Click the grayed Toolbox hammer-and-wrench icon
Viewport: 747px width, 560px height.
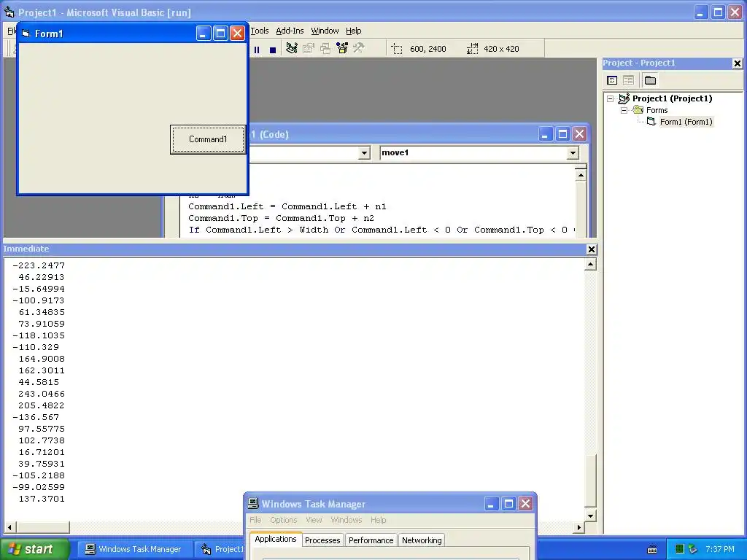point(359,48)
